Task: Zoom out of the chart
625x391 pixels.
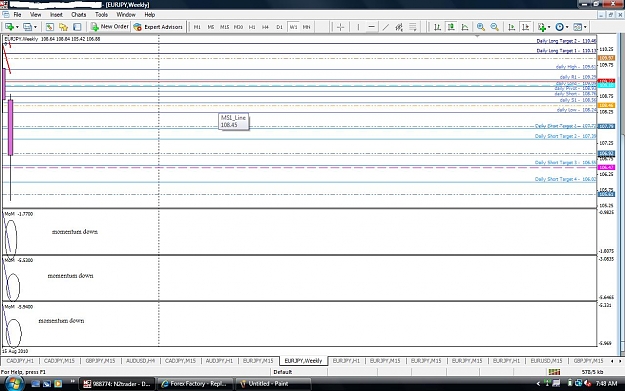Action: [x=495, y=27]
